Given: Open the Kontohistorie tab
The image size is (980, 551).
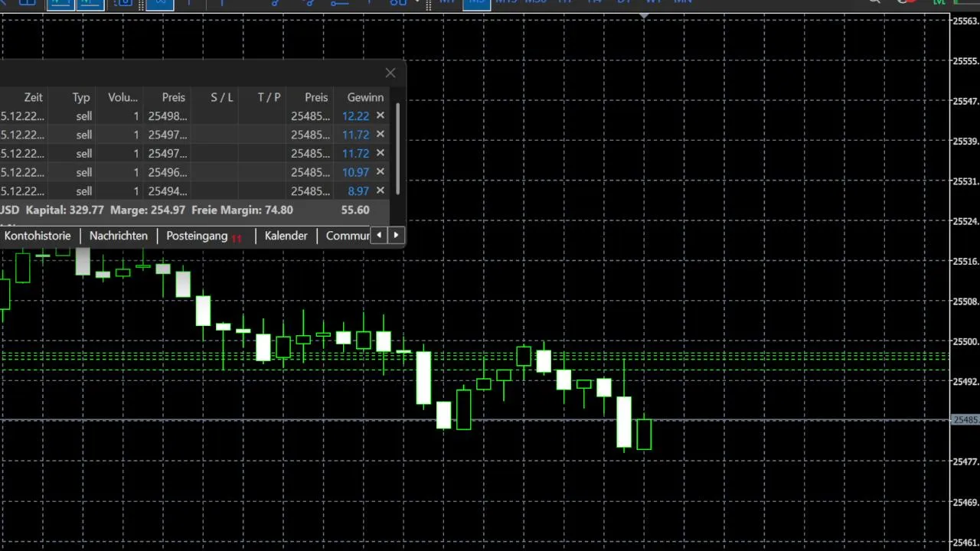Looking at the screenshot, I should point(38,236).
